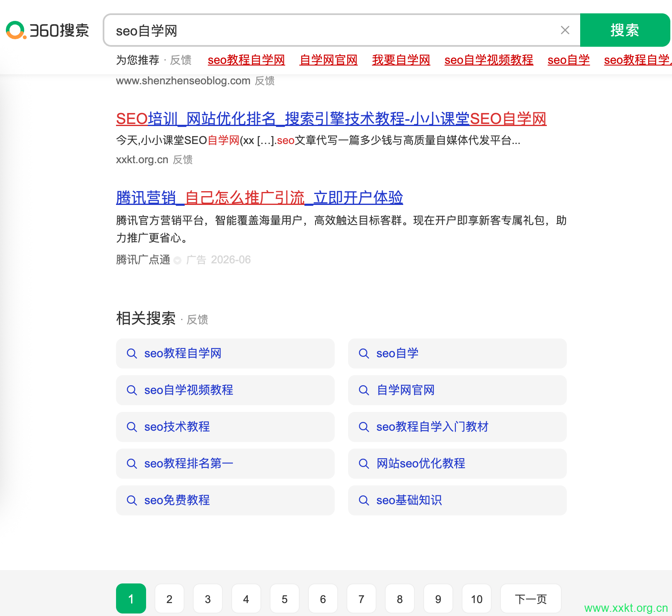Click magnifier icon in seo教程排名第一 suggestion

pos(132,464)
